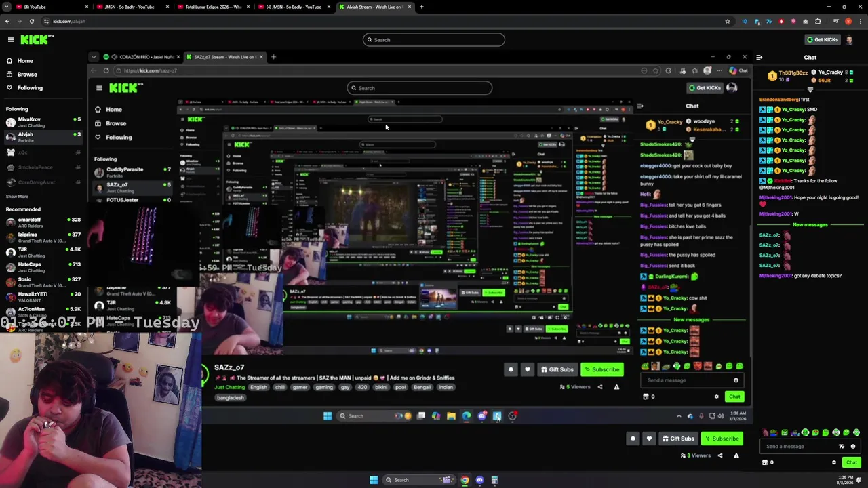Open the outer chat shop icon
The width and height of the screenshot is (868, 488).
[765, 462]
